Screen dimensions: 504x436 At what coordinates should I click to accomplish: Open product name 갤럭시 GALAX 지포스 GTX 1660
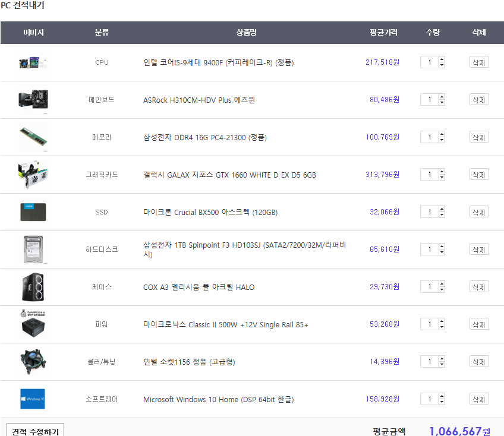[229, 175]
